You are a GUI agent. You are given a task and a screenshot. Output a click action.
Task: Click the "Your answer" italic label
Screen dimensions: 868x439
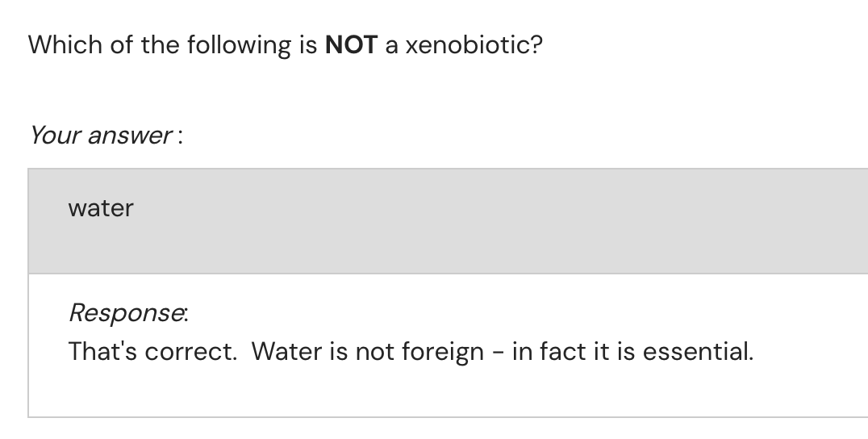98,135
